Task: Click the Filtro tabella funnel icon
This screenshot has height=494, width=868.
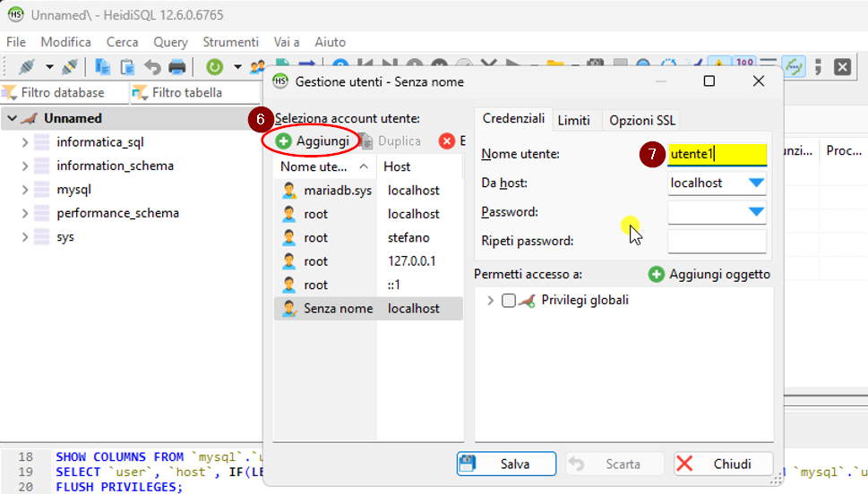Action: pos(140,92)
